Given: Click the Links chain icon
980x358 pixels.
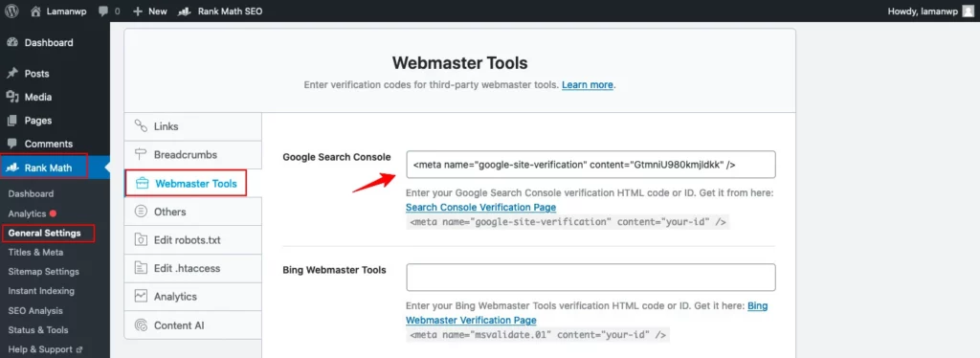Looking at the screenshot, I should (x=141, y=126).
